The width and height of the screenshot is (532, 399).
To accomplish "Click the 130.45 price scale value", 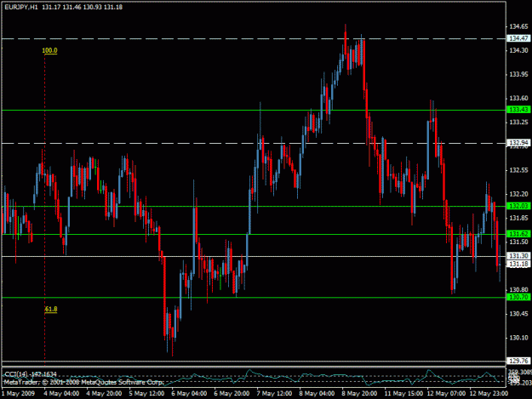I will tap(518, 314).
